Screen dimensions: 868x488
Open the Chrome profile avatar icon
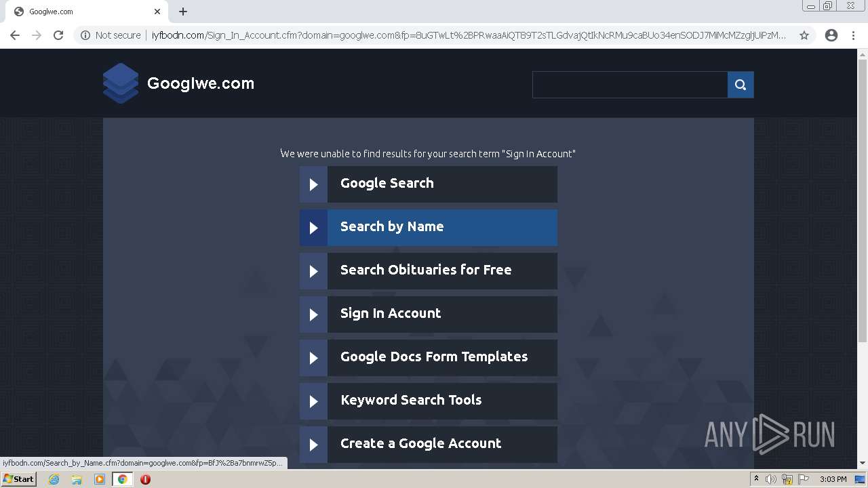831,35
